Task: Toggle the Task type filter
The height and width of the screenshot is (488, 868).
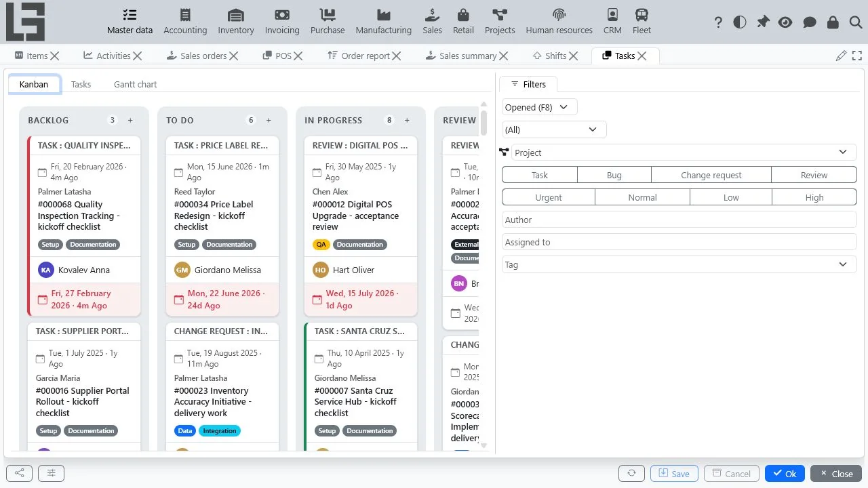Action: (x=540, y=175)
